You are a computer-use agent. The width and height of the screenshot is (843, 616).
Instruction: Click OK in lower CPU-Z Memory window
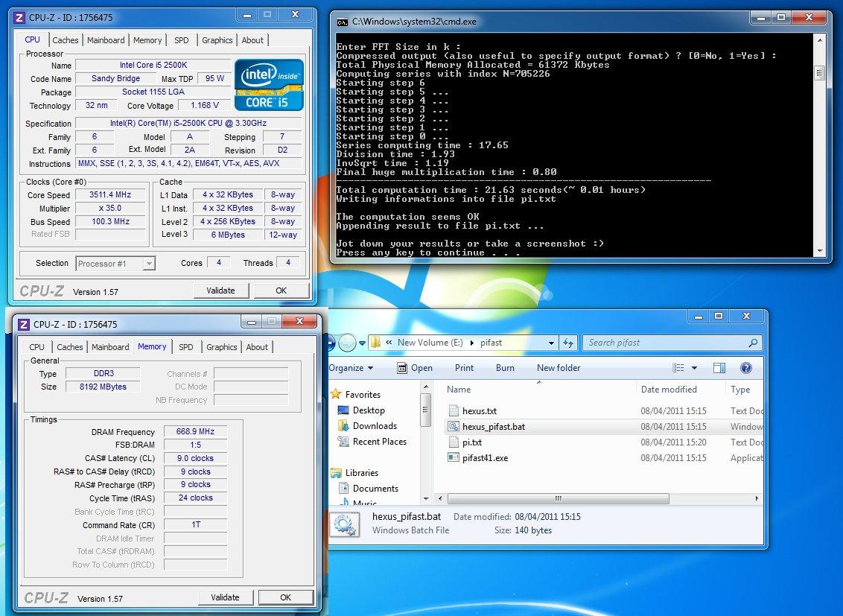tap(285, 597)
